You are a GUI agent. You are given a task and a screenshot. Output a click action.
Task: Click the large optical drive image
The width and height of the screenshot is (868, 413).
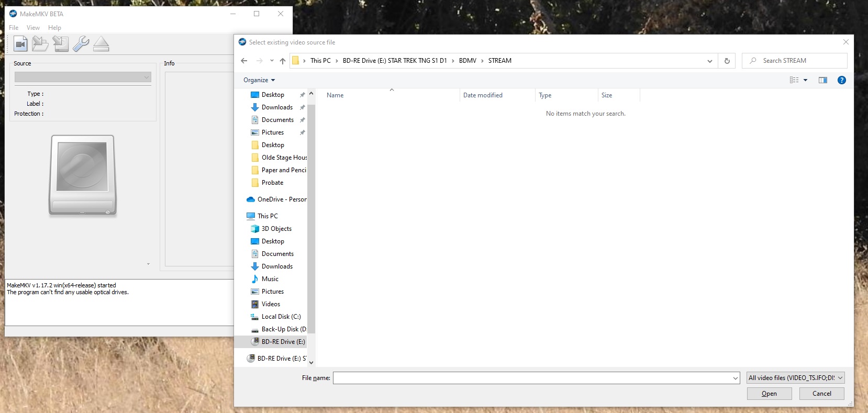(83, 175)
